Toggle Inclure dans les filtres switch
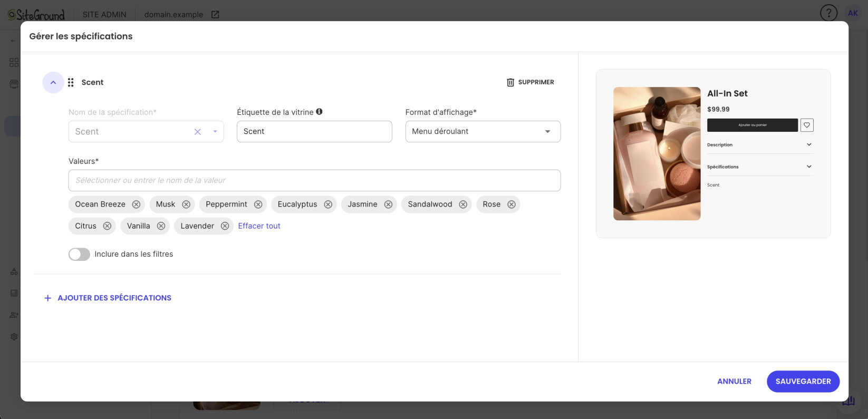This screenshot has width=868, height=419. (x=79, y=255)
